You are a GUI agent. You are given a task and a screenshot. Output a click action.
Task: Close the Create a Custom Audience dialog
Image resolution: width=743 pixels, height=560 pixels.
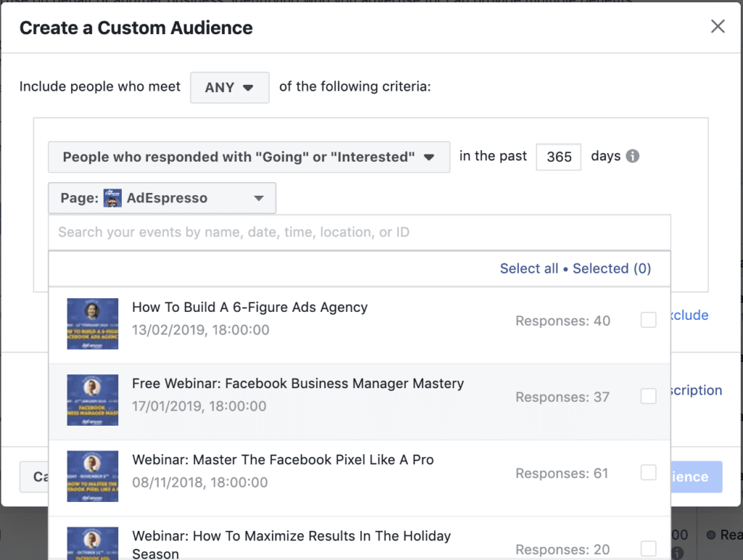(718, 26)
